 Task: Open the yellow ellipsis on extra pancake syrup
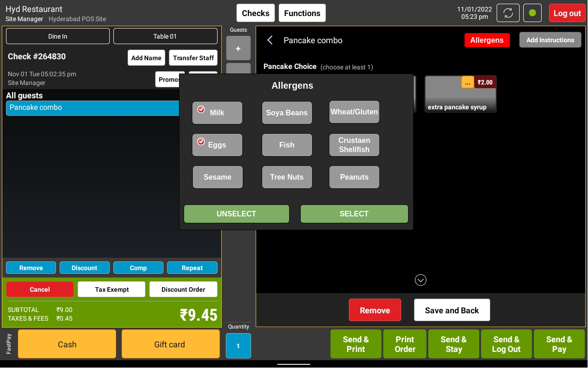467,82
